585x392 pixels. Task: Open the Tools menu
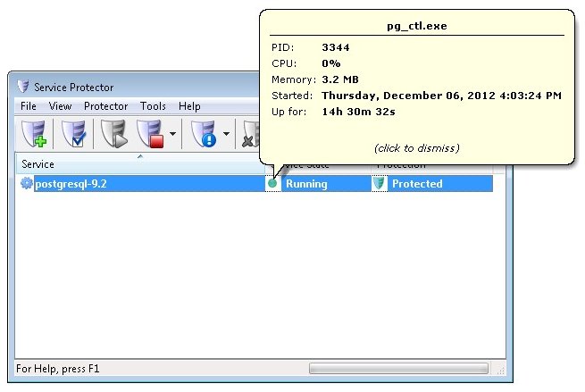[153, 106]
